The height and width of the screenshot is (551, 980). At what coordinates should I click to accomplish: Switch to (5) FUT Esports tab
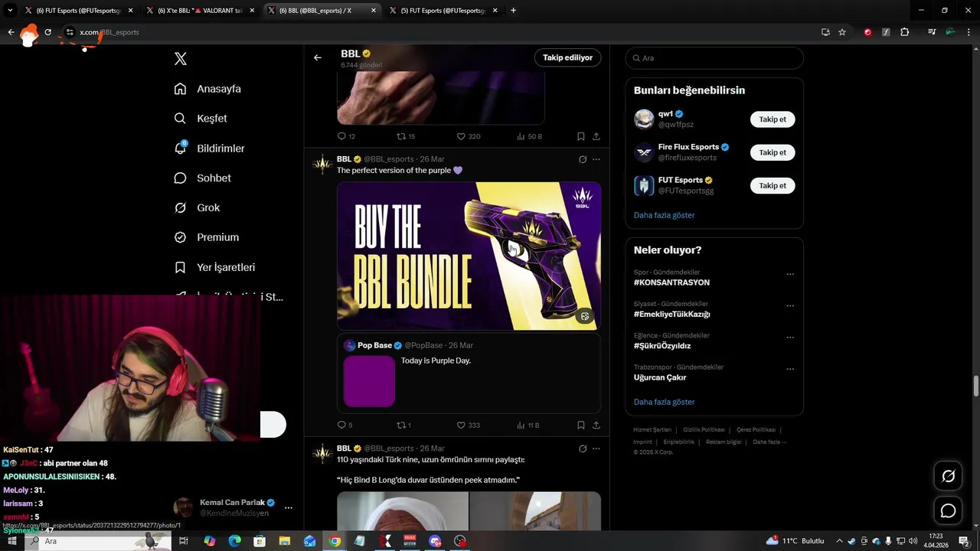click(443, 11)
